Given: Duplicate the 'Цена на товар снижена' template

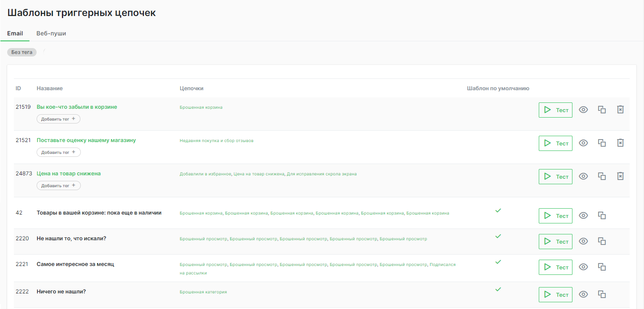Looking at the screenshot, I should (602, 176).
